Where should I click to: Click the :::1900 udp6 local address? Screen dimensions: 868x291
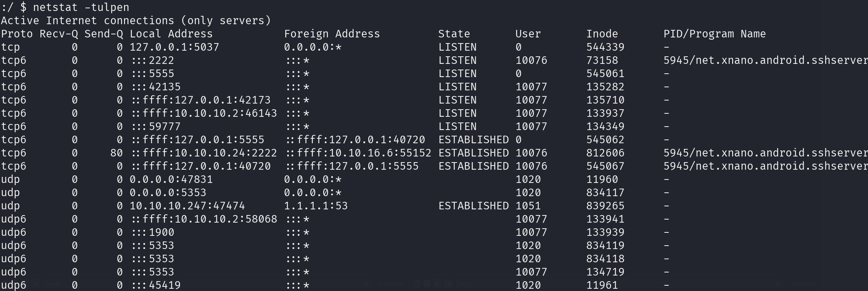152,232
